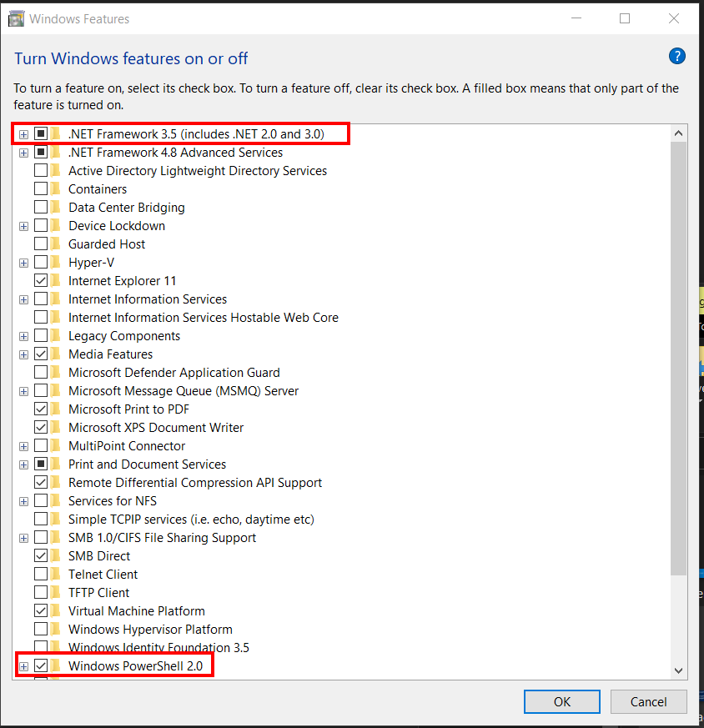Select Simple TCPIP services label
This screenshot has width=704, height=728.
[191, 519]
